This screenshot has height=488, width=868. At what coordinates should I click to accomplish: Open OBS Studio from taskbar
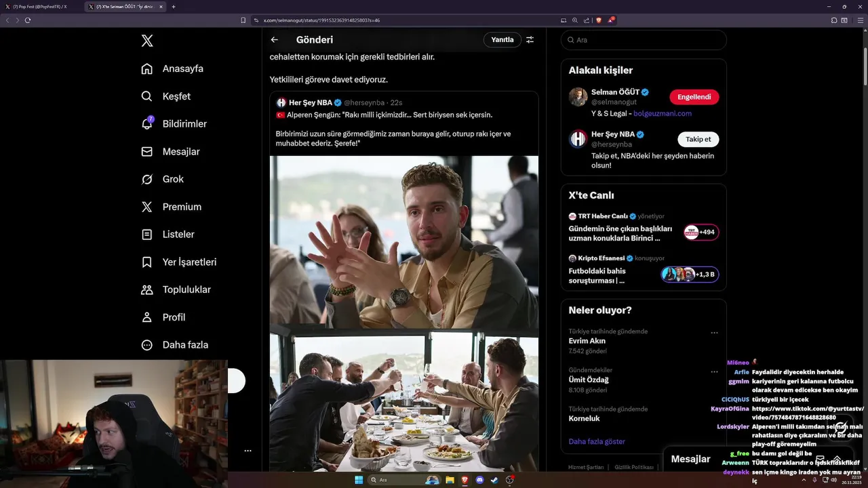pos(510,480)
